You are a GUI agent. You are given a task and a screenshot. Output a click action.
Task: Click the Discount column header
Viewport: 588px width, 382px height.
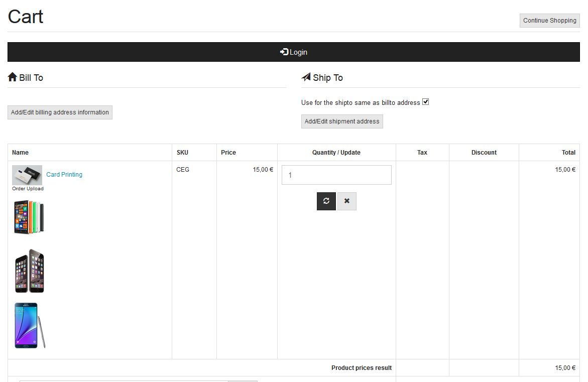pos(484,153)
